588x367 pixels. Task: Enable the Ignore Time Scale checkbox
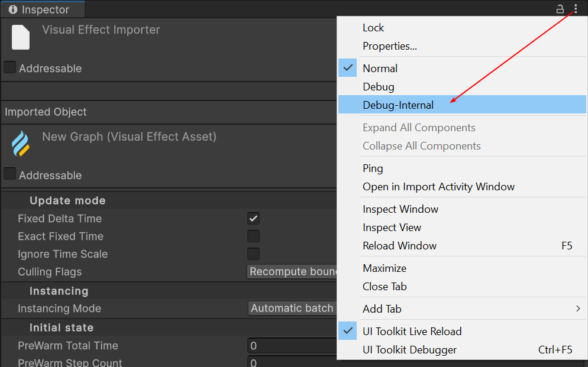pyautogui.click(x=253, y=254)
